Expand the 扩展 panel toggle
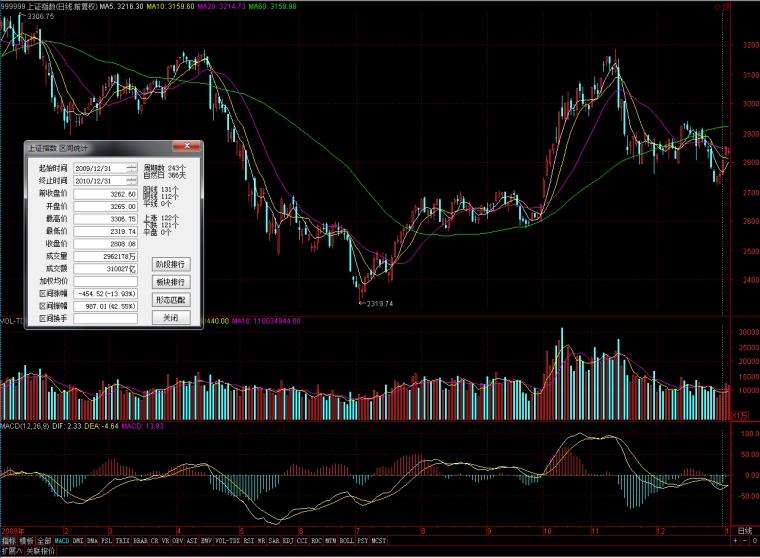 click(x=12, y=551)
